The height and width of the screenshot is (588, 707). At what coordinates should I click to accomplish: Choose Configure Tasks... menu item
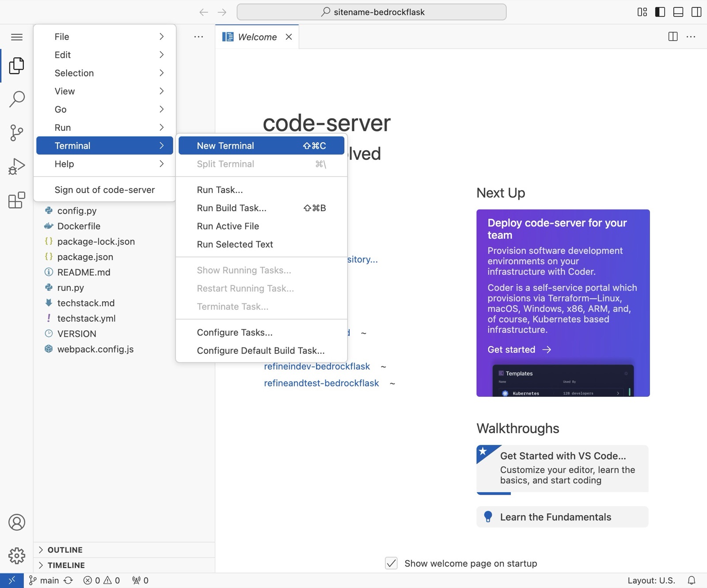(x=262, y=332)
